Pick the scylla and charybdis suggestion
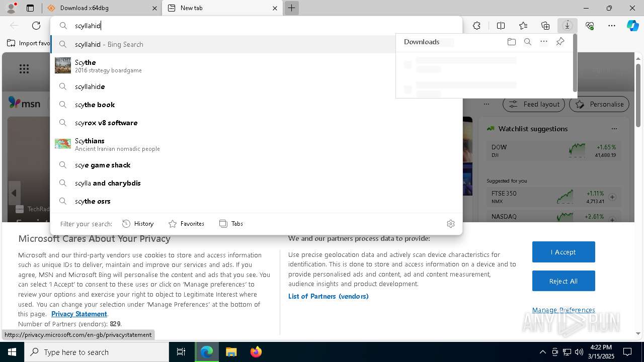The height and width of the screenshot is (362, 644). [256, 183]
